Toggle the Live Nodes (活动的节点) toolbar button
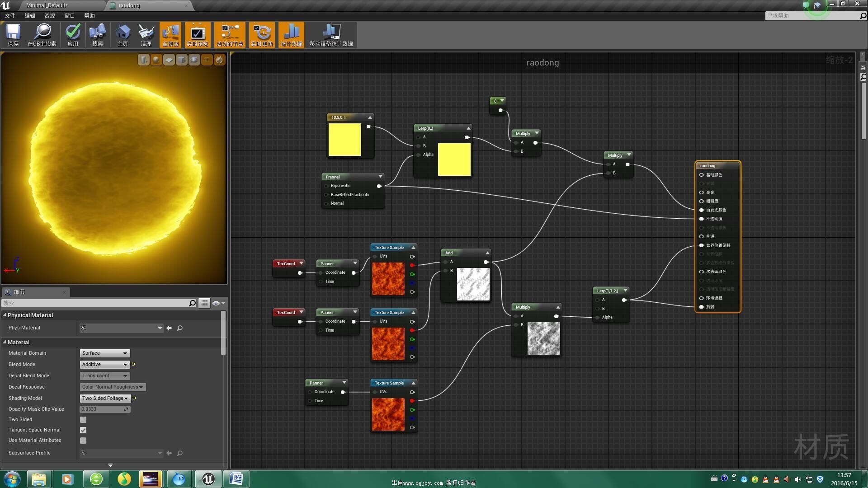Screen dimensions: 868x488 pyautogui.click(x=230, y=35)
